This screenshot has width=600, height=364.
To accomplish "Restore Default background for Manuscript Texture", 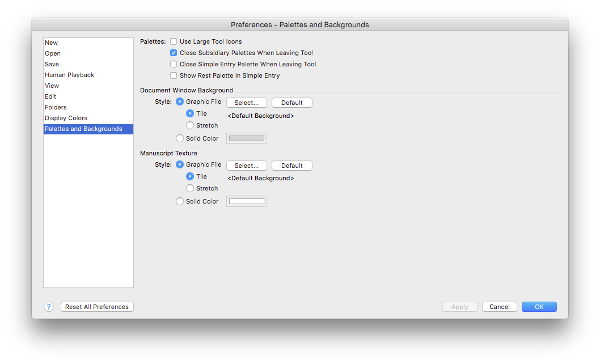I will point(291,165).
